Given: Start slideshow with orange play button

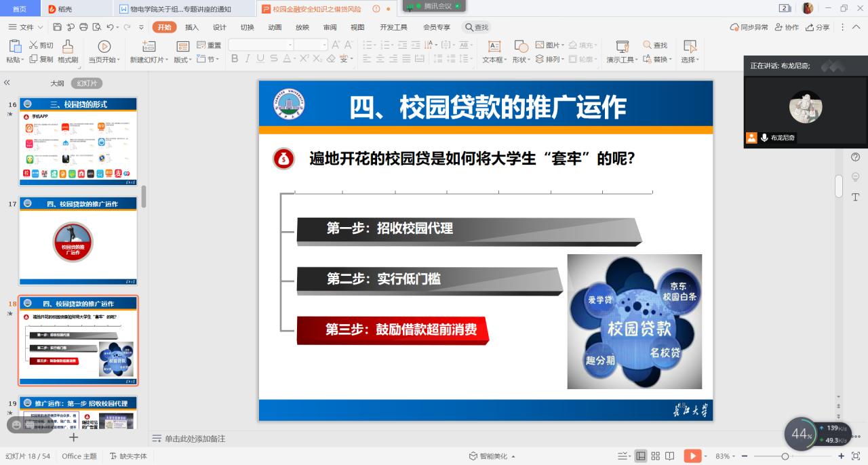Looking at the screenshot, I should (692, 456).
